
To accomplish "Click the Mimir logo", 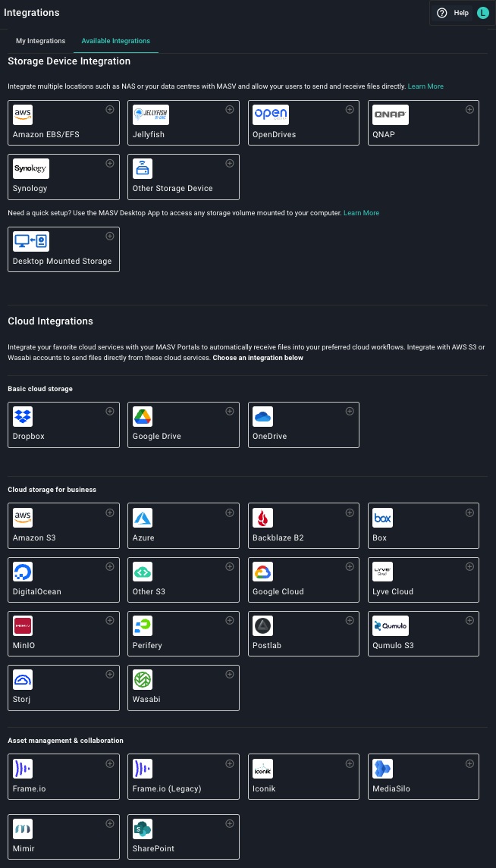I will (x=23, y=829).
